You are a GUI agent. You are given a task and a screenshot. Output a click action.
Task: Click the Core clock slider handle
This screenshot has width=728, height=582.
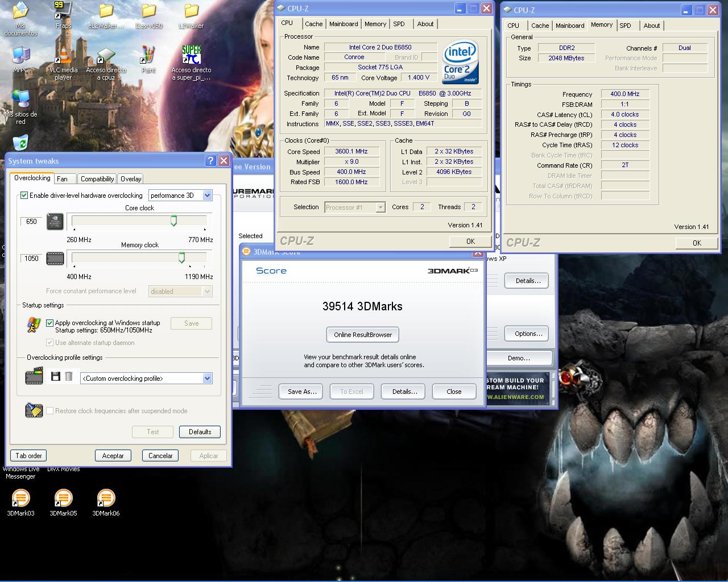coord(174,221)
